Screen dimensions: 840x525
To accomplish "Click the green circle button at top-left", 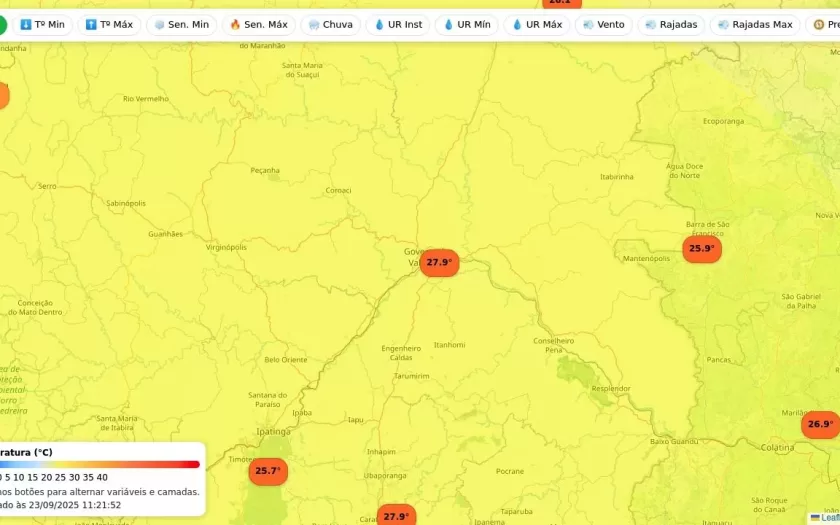I will tap(2, 25).
